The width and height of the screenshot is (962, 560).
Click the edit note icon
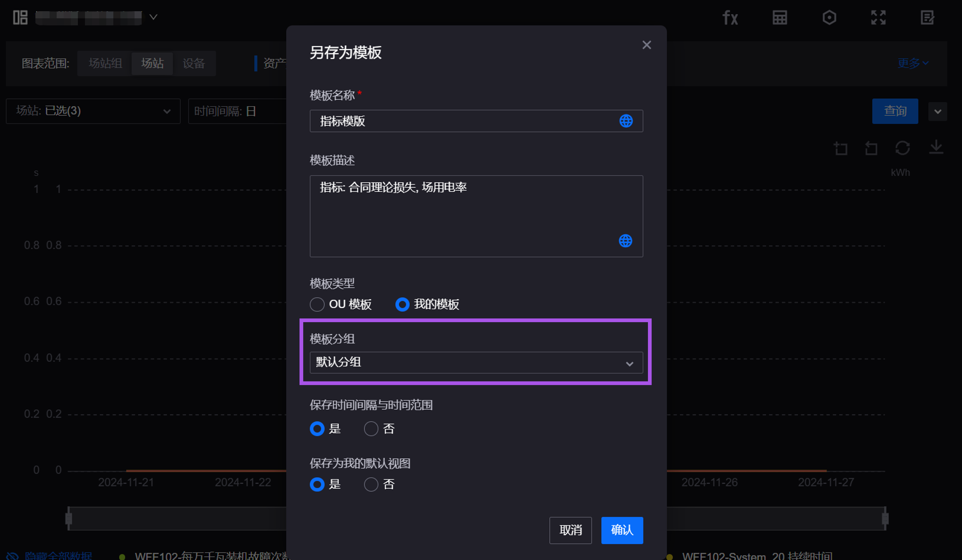click(x=927, y=17)
